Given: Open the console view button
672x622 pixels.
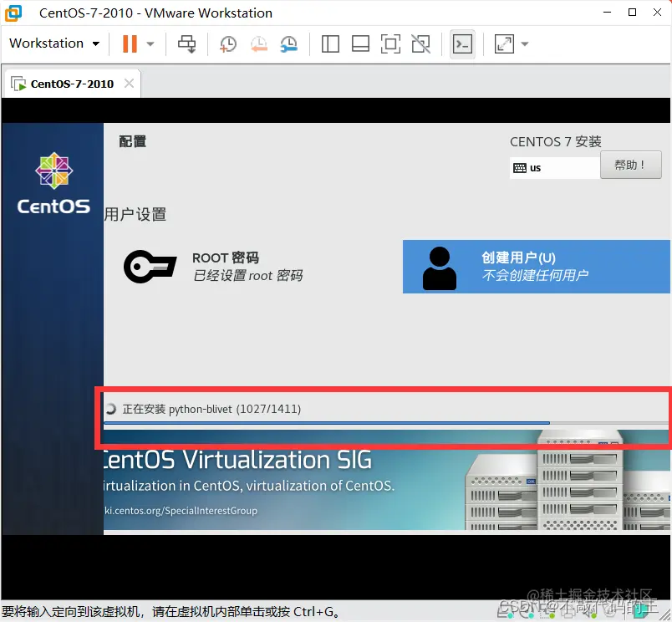Looking at the screenshot, I should 462,43.
